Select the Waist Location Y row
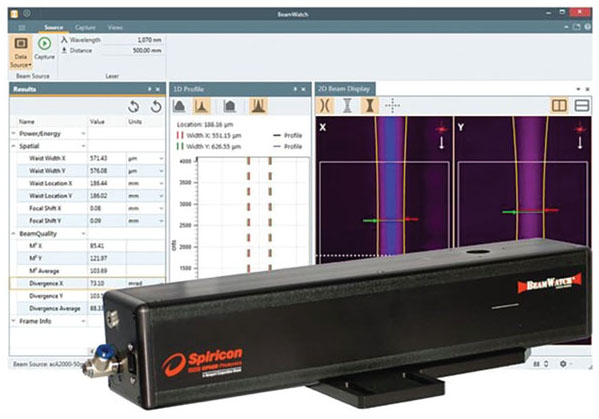599x419 pixels. pos(91,196)
